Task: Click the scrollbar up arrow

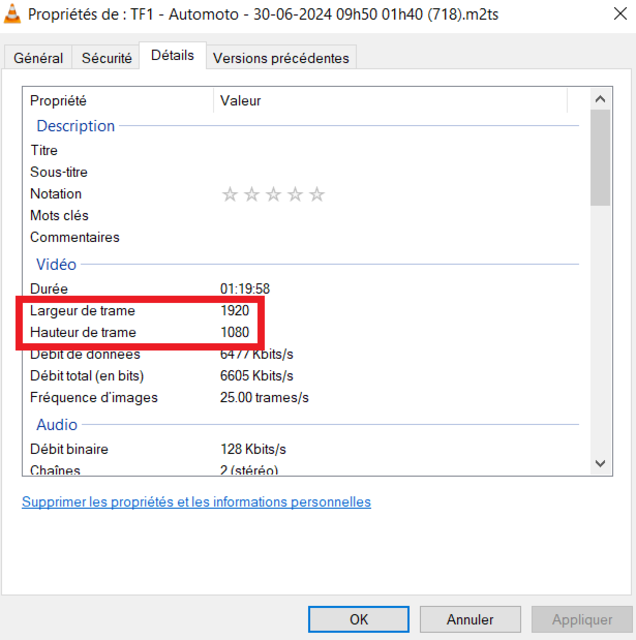Action: [x=600, y=99]
